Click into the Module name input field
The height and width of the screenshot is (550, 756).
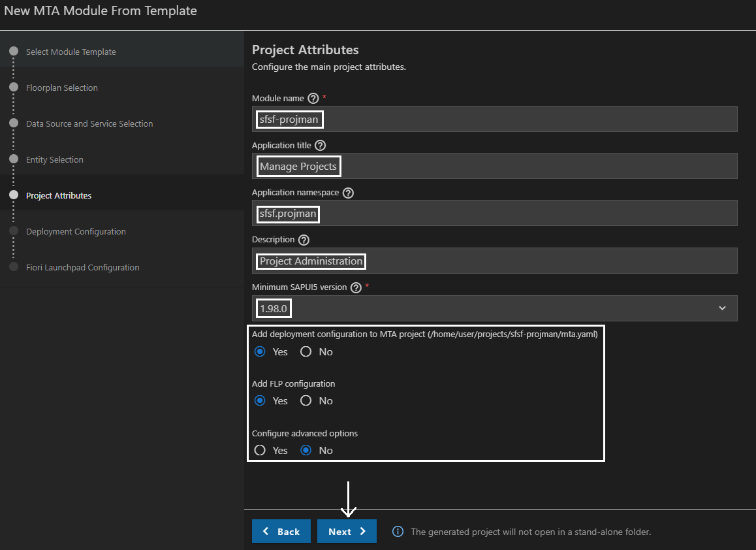(495, 119)
